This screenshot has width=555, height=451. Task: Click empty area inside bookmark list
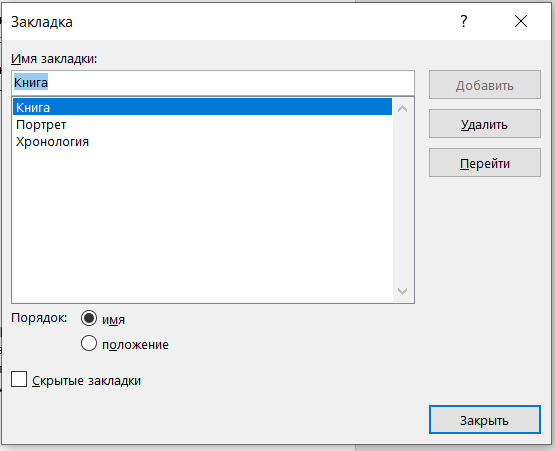point(202,227)
